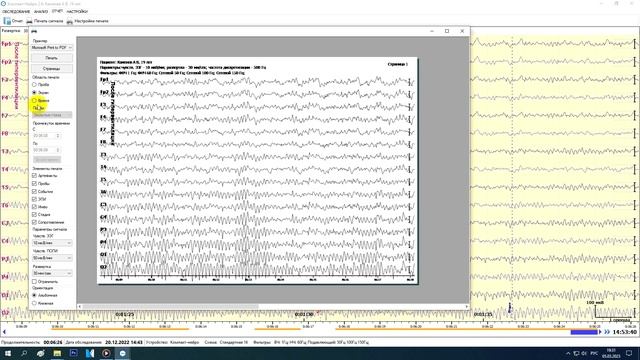640x360 pixels.
Task: Click the timeline fast-forward double arrow
Action: point(607,332)
